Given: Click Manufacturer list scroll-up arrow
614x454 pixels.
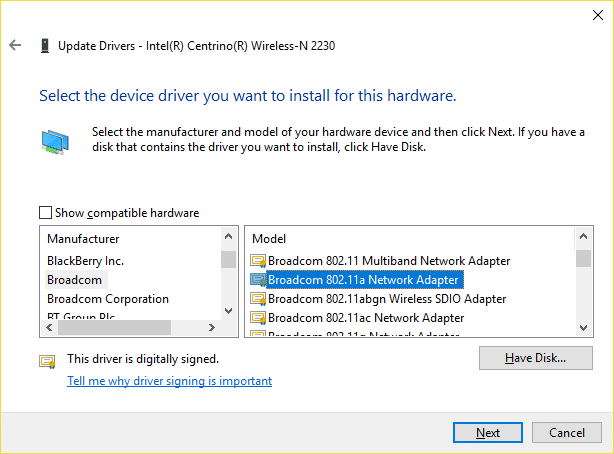Looking at the screenshot, I should (x=229, y=236).
